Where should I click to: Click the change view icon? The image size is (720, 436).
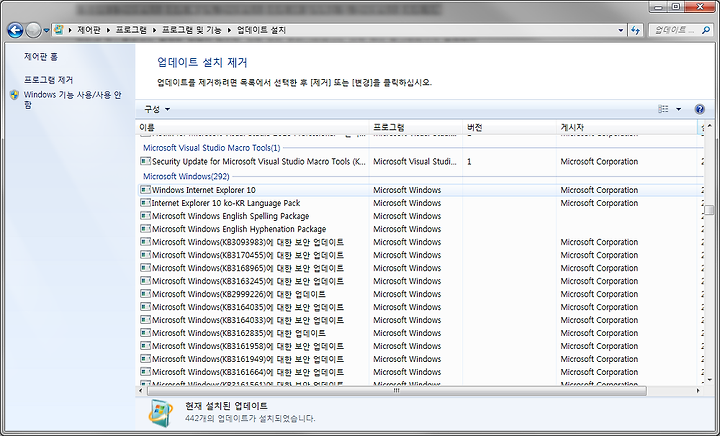tap(663, 109)
